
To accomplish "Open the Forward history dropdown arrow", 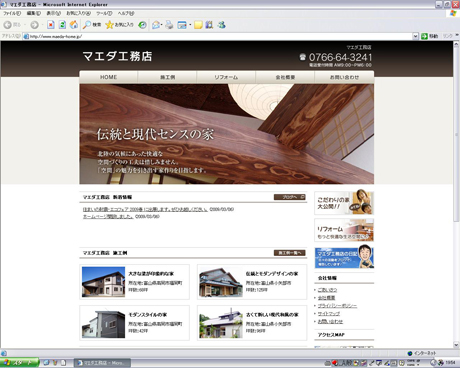I will point(42,25).
